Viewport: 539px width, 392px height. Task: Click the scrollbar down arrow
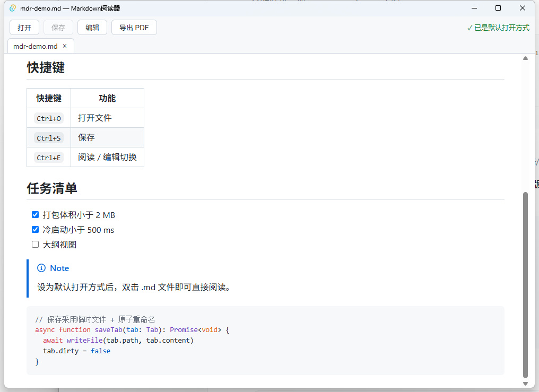pos(525,384)
